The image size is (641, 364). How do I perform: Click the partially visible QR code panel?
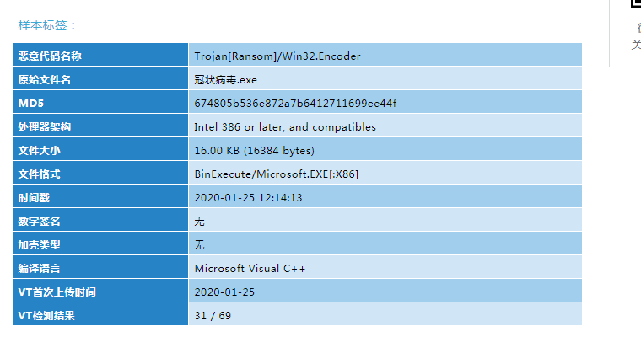(626, 33)
